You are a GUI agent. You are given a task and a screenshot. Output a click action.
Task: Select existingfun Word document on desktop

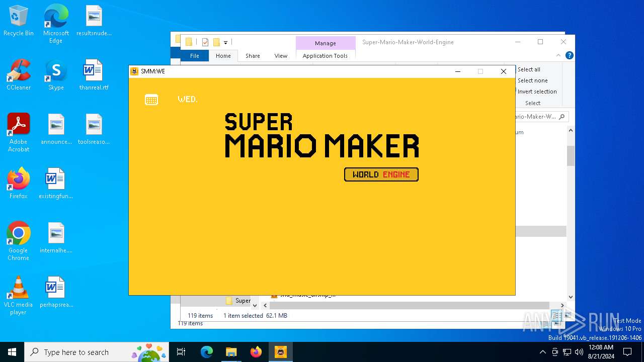tap(56, 184)
